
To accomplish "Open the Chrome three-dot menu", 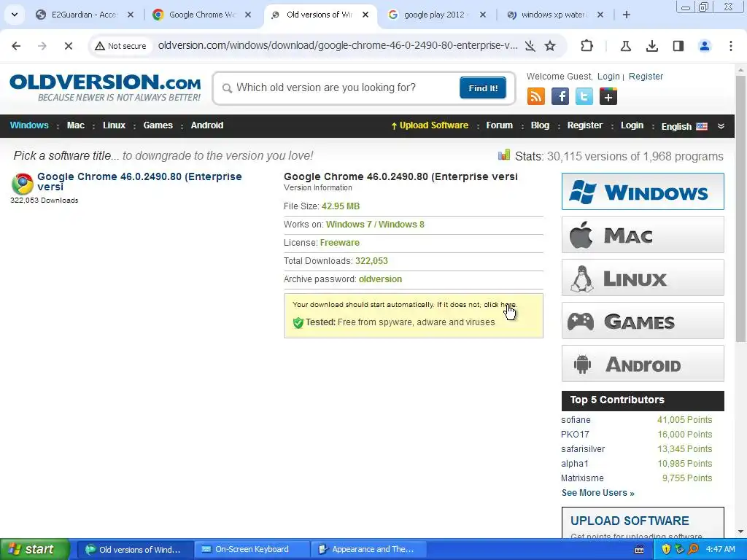I will 730,46.
